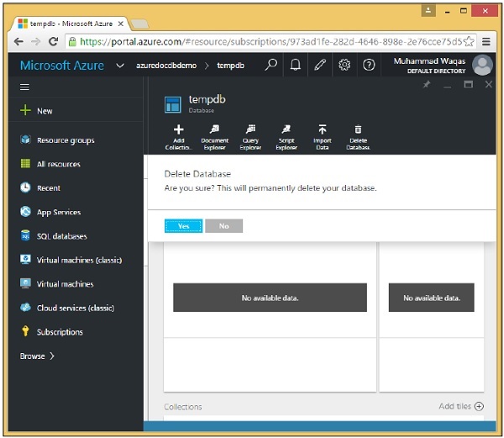
Task: Click the Import Data icon
Action: click(x=322, y=130)
